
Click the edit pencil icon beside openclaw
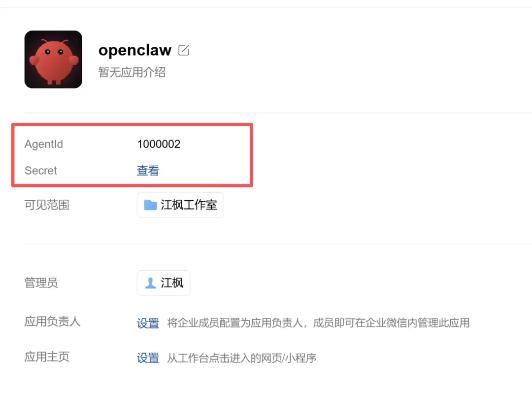(184, 50)
